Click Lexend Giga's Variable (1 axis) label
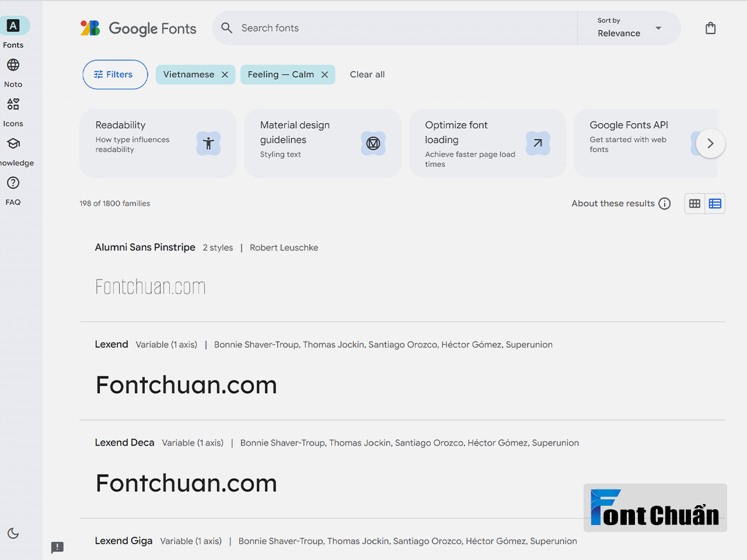747x560 pixels. (x=191, y=541)
